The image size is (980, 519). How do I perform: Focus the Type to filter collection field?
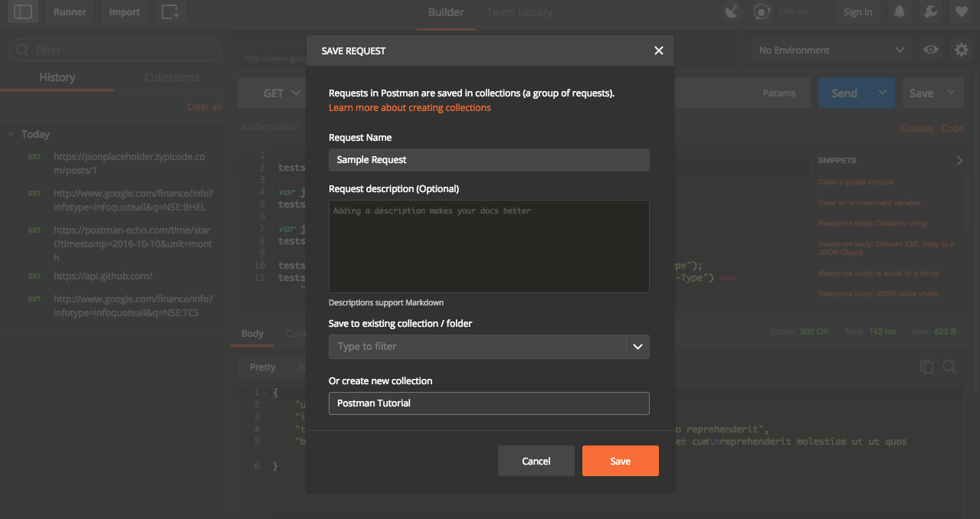(x=477, y=347)
